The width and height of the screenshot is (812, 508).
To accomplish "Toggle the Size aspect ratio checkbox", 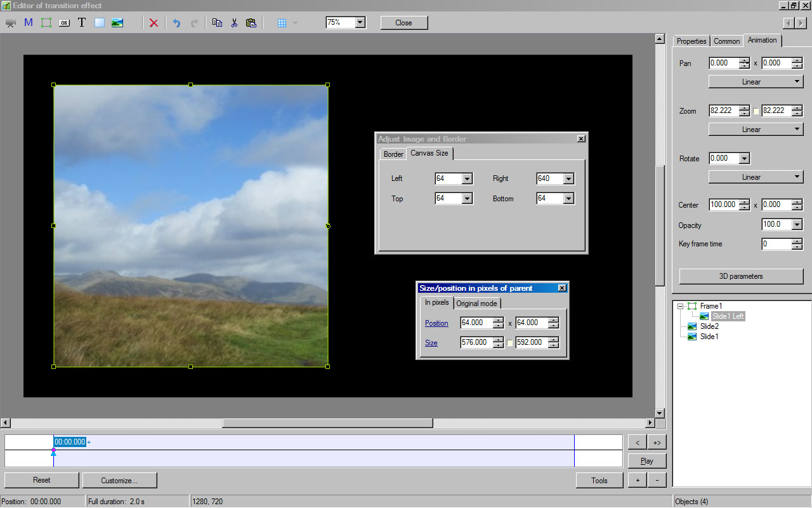I will pyautogui.click(x=509, y=343).
